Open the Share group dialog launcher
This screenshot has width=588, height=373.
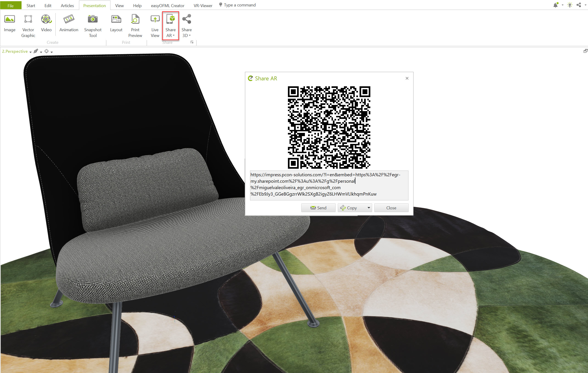click(192, 42)
